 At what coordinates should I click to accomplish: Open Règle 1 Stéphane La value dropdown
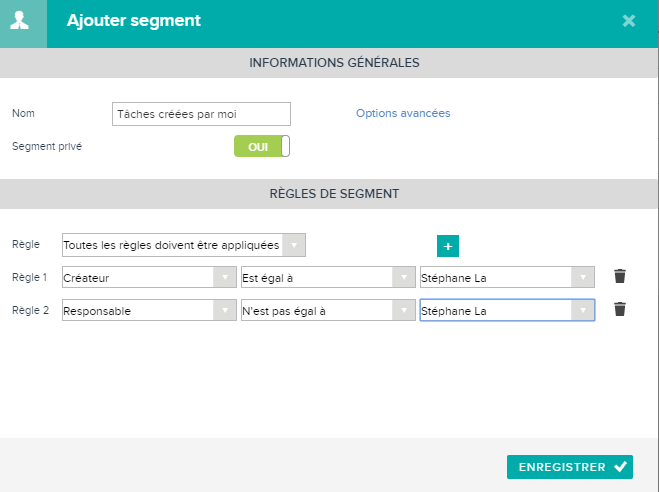pyautogui.click(x=507, y=277)
